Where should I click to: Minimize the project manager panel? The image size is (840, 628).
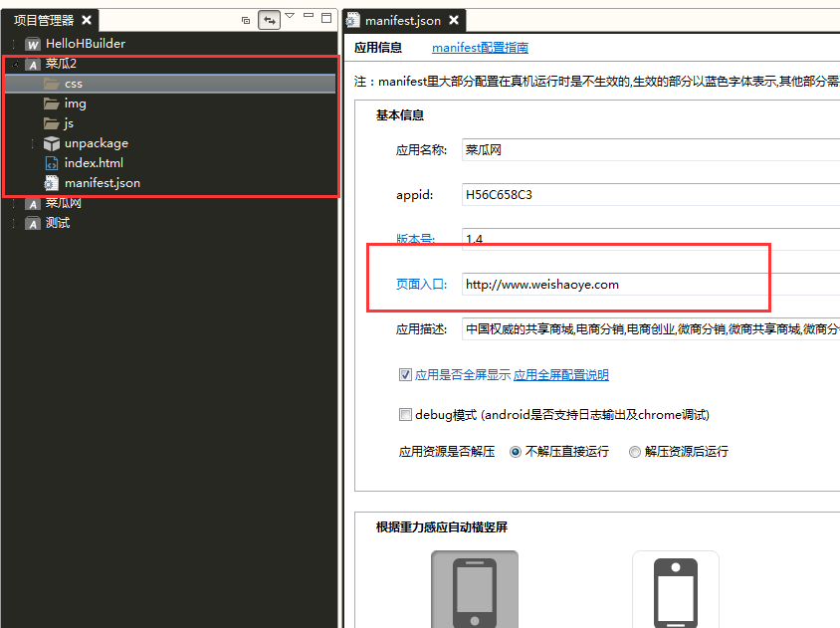[x=309, y=16]
